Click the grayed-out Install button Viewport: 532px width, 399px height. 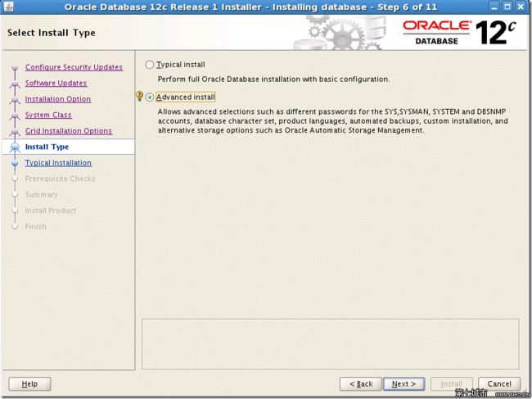pos(451,384)
